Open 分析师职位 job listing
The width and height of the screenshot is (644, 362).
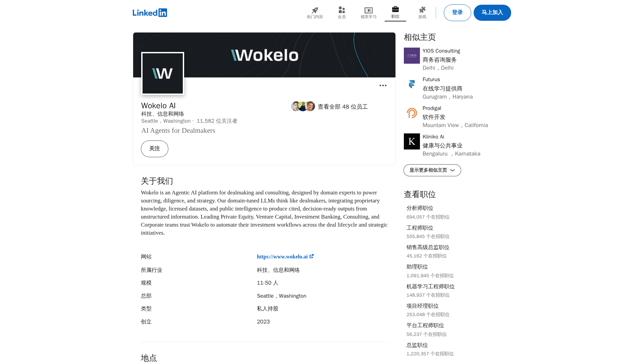[x=420, y=208]
